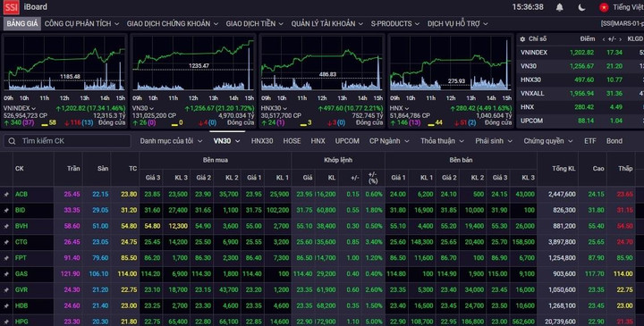Viewport: 644px width, 326px height.
Task: Open the FPT ticker link
Action: coord(21,258)
